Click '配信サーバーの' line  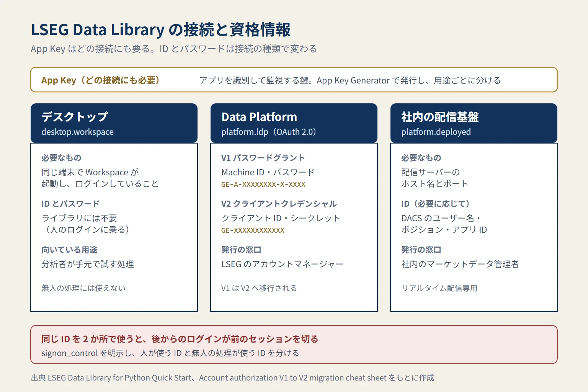(x=430, y=172)
